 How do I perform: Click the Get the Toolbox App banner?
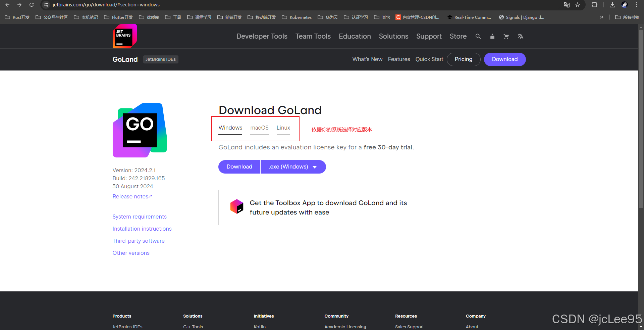pyautogui.click(x=337, y=207)
